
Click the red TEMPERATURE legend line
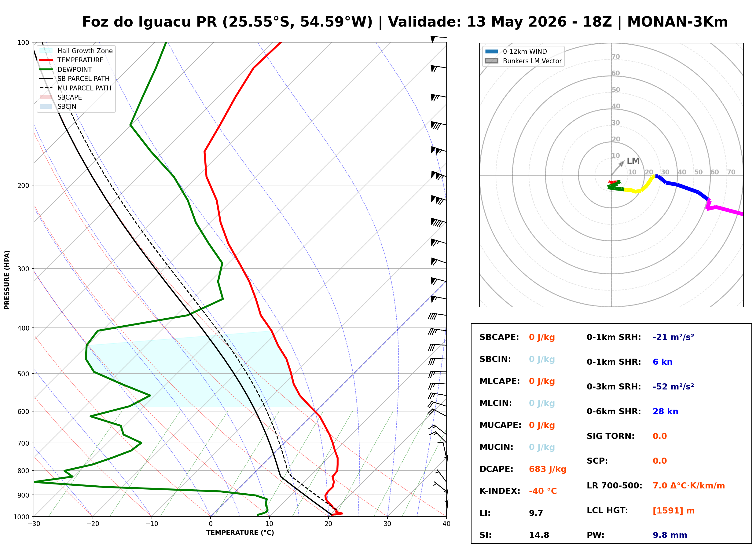(46, 60)
